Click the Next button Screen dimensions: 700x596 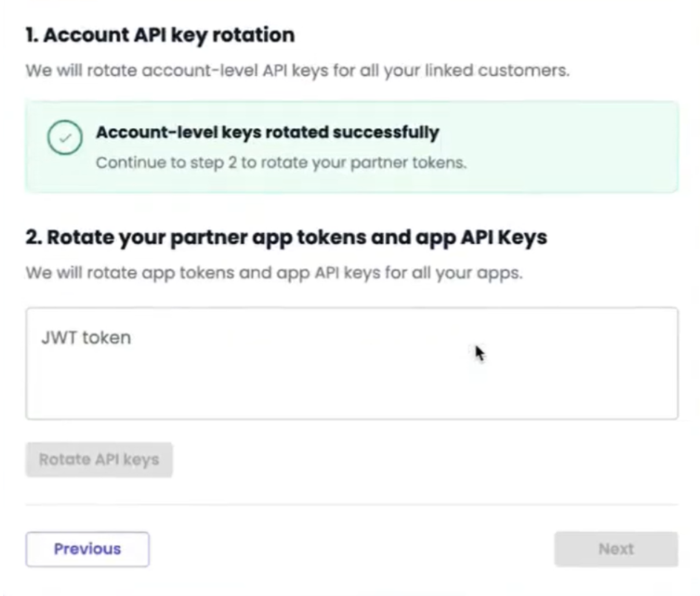click(x=616, y=549)
